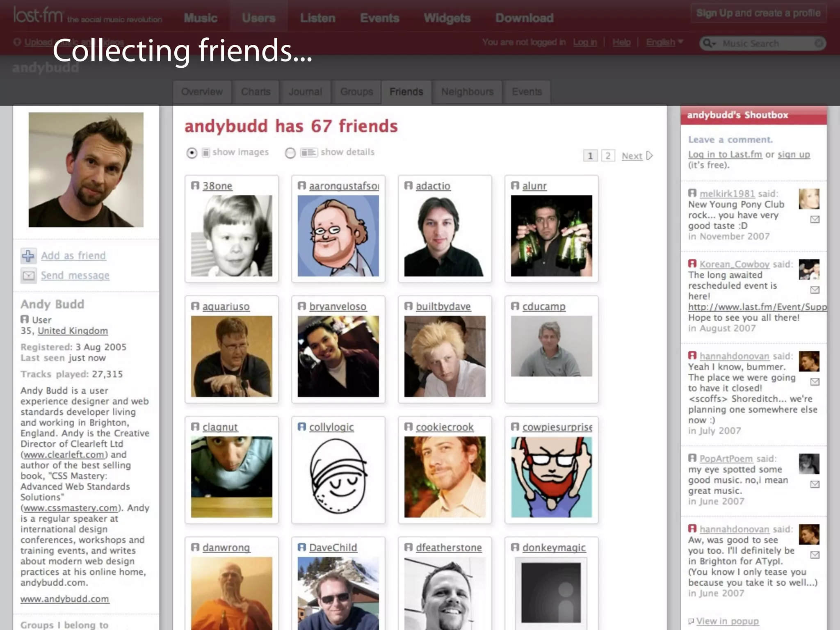Go to page 2 of friends
This screenshot has height=630, width=840.
[x=608, y=156]
